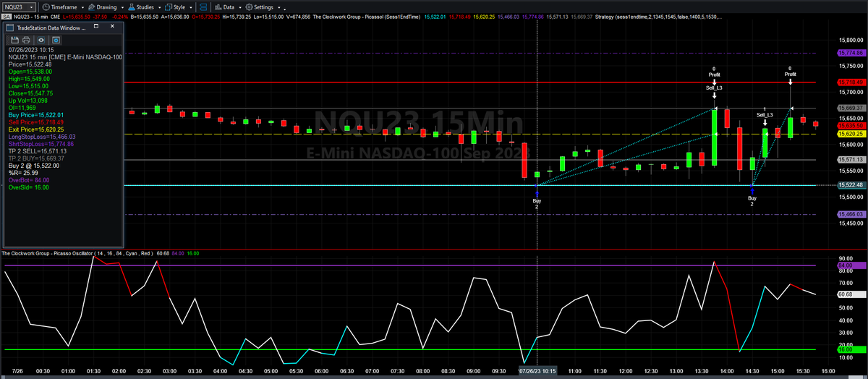Select the LongStopLoss=15,466.03 row
Image resolution: width=868 pixels, height=379 pixels.
pyautogui.click(x=42, y=137)
